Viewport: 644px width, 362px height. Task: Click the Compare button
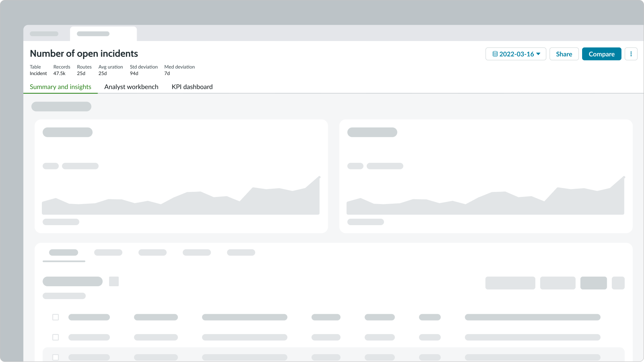pyautogui.click(x=601, y=54)
